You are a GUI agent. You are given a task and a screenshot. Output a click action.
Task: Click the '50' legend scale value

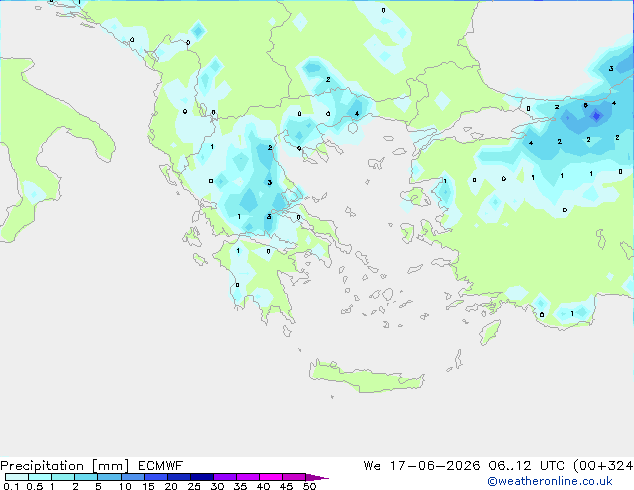pyautogui.click(x=309, y=486)
